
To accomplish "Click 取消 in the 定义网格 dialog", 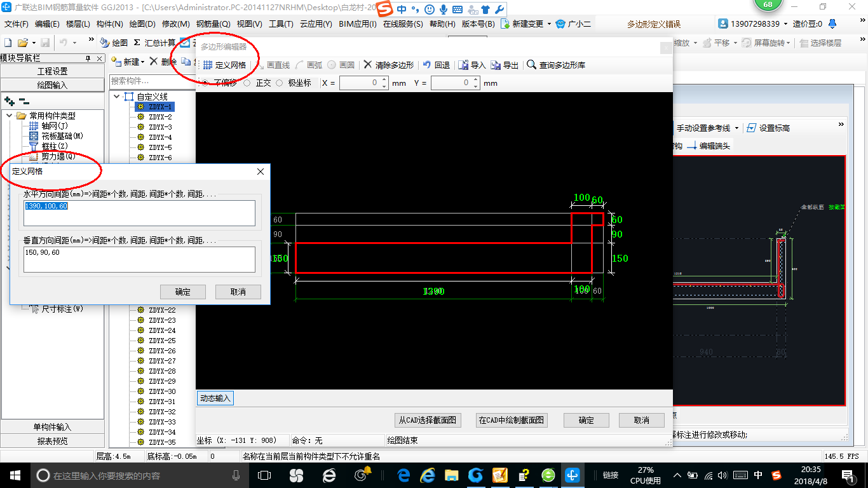I will [238, 292].
